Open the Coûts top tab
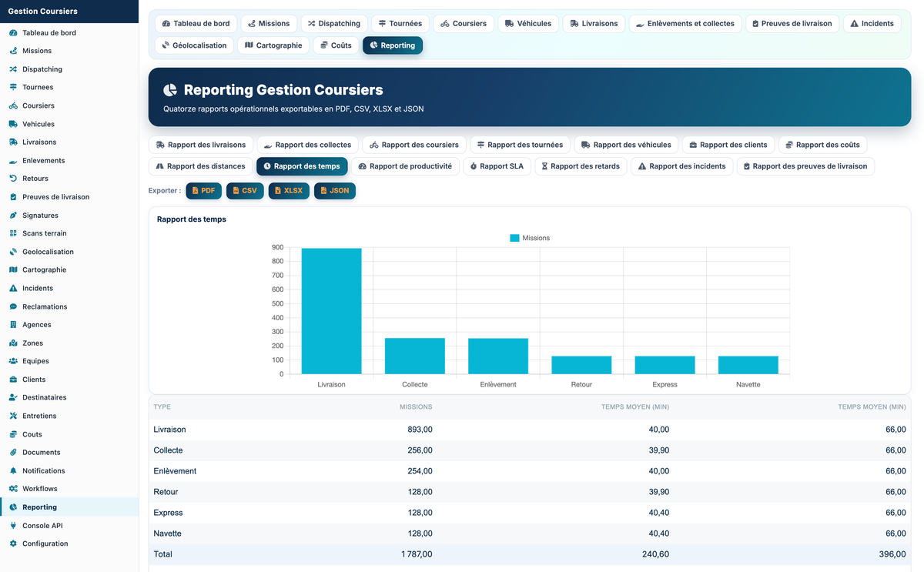This screenshot has height=572, width=924. click(336, 45)
